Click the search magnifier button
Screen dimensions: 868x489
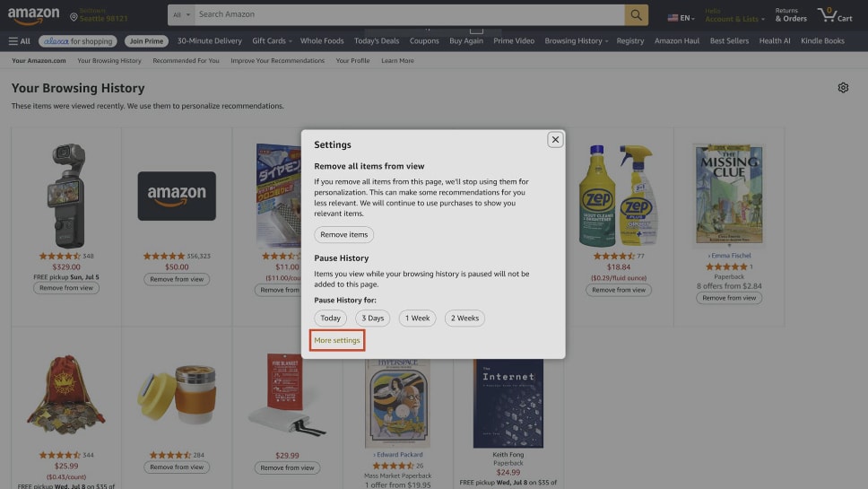pyautogui.click(x=636, y=15)
